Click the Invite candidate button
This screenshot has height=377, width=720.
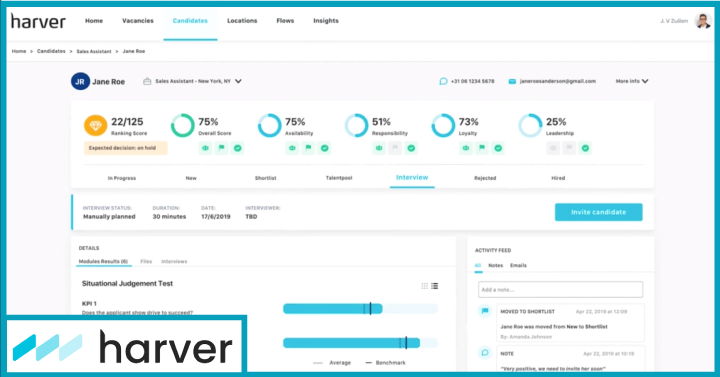[x=598, y=212]
